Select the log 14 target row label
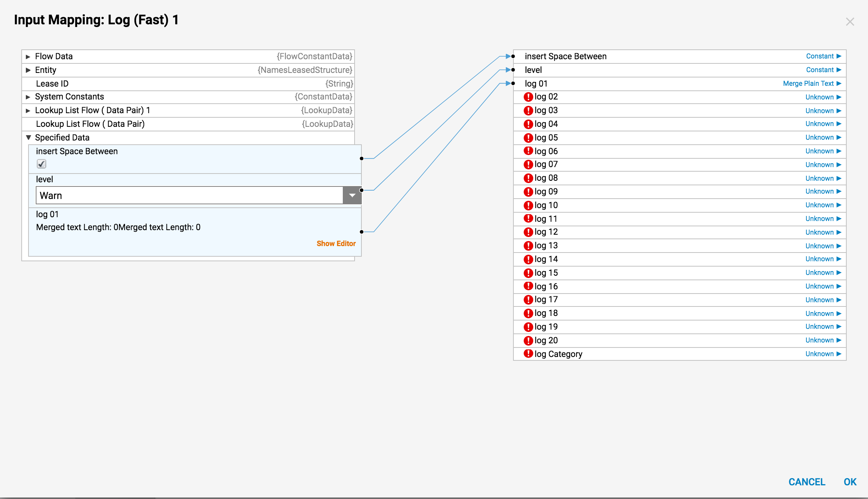This screenshot has width=868, height=499. 546,259
